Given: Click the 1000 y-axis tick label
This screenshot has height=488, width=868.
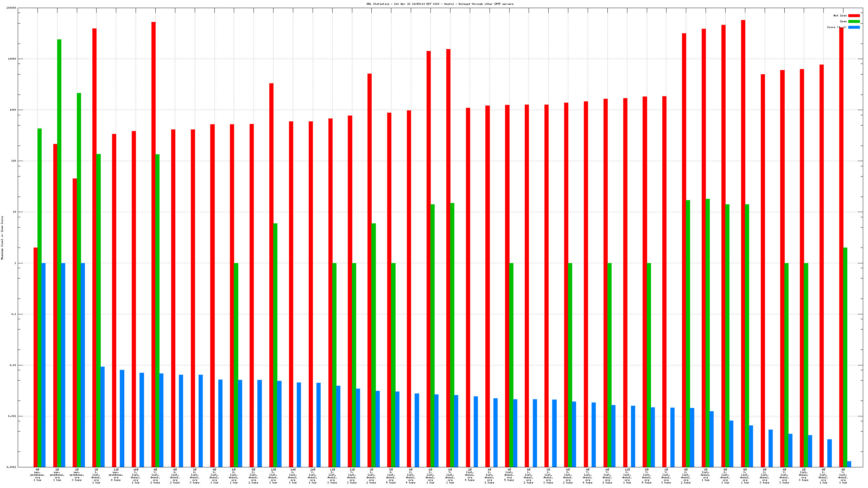Looking at the screenshot, I should [13, 110].
